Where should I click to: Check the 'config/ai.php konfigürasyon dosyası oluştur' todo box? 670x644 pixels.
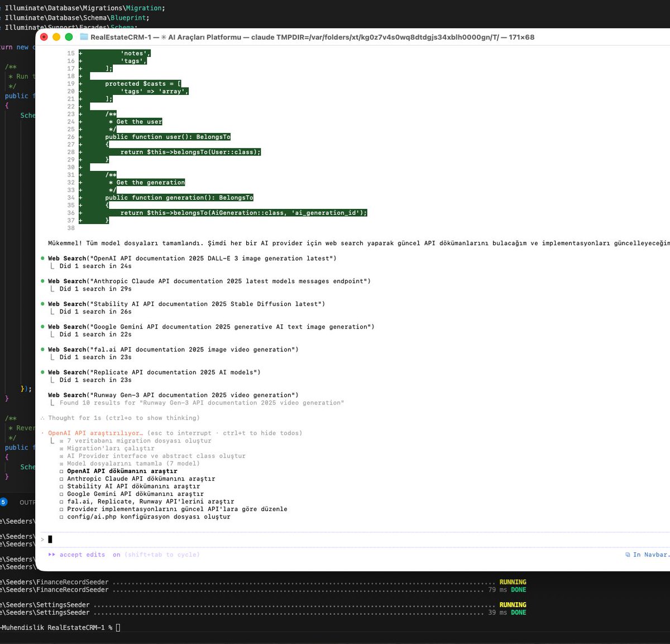[x=61, y=517]
